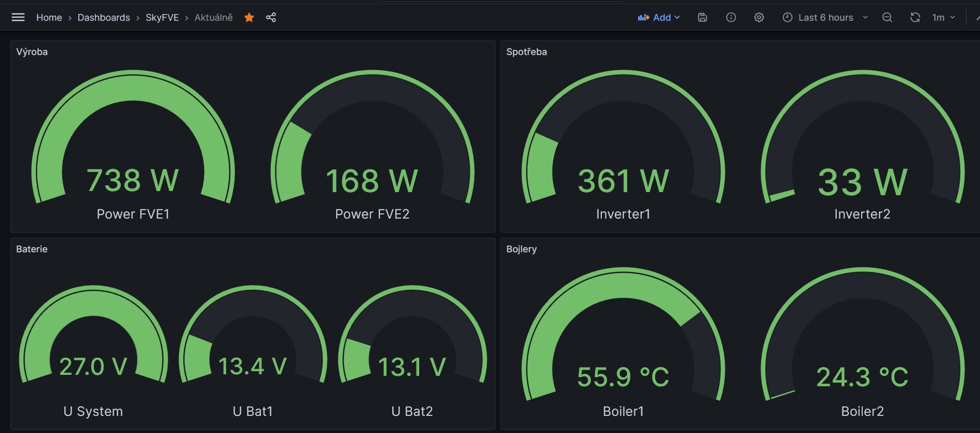Open SkyFVE folder breadcrumb

(162, 18)
